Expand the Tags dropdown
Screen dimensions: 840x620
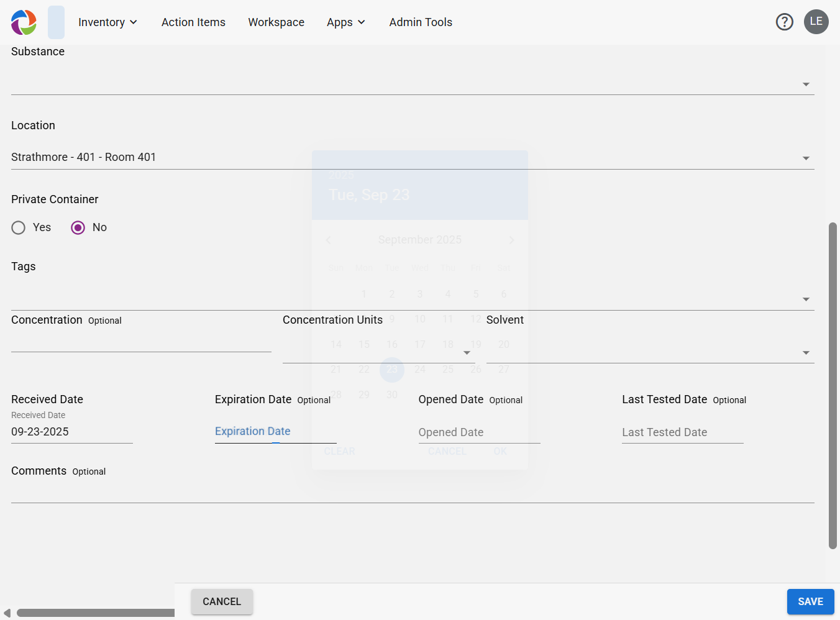coord(806,299)
